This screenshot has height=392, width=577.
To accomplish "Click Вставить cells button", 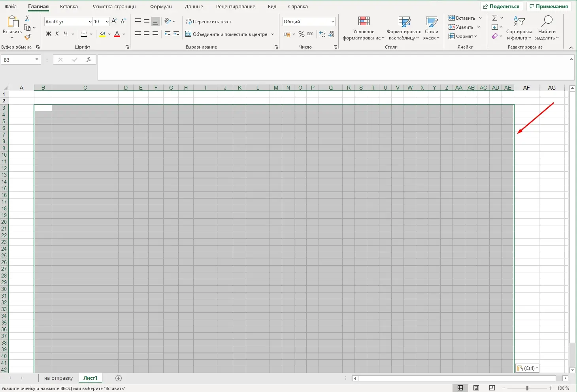I will (462, 18).
